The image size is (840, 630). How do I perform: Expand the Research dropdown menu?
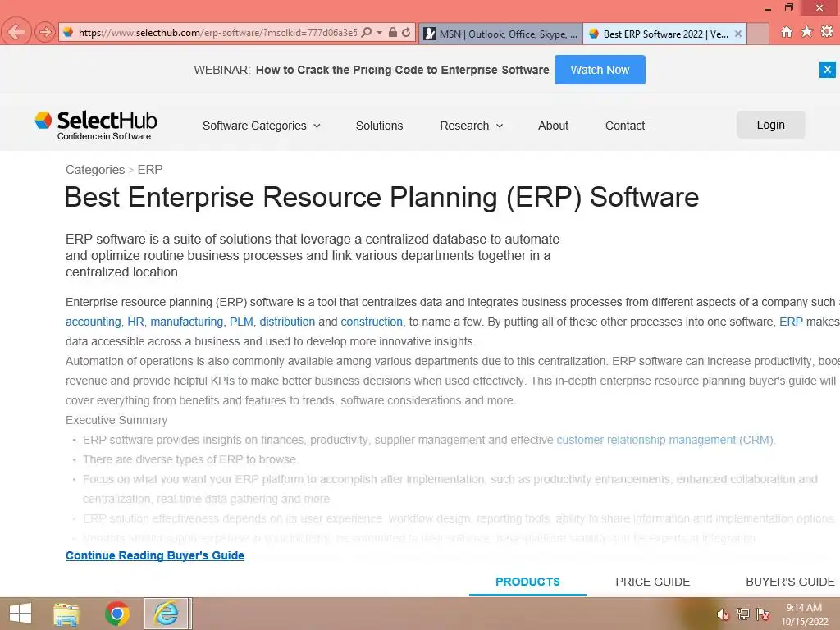(x=471, y=126)
